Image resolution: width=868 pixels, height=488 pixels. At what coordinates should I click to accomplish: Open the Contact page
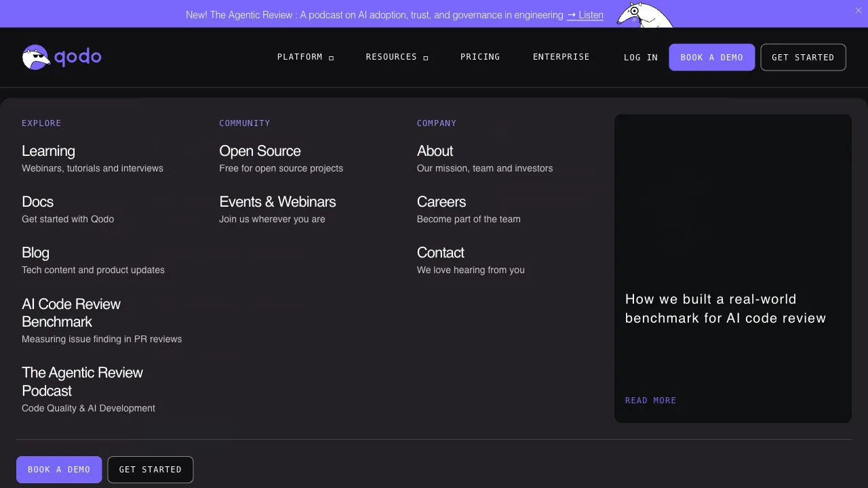point(440,253)
